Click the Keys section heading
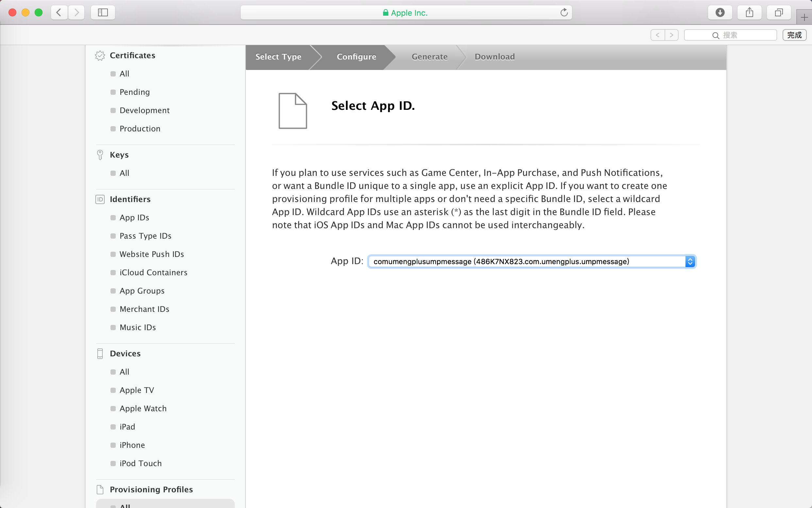The width and height of the screenshot is (812, 508). (x=119, y=155)
